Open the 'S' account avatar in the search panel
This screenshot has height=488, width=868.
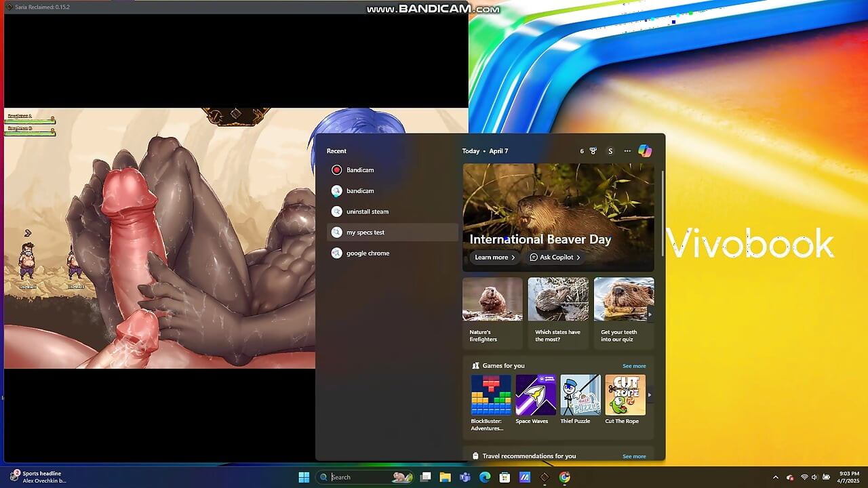pos(610,151)
